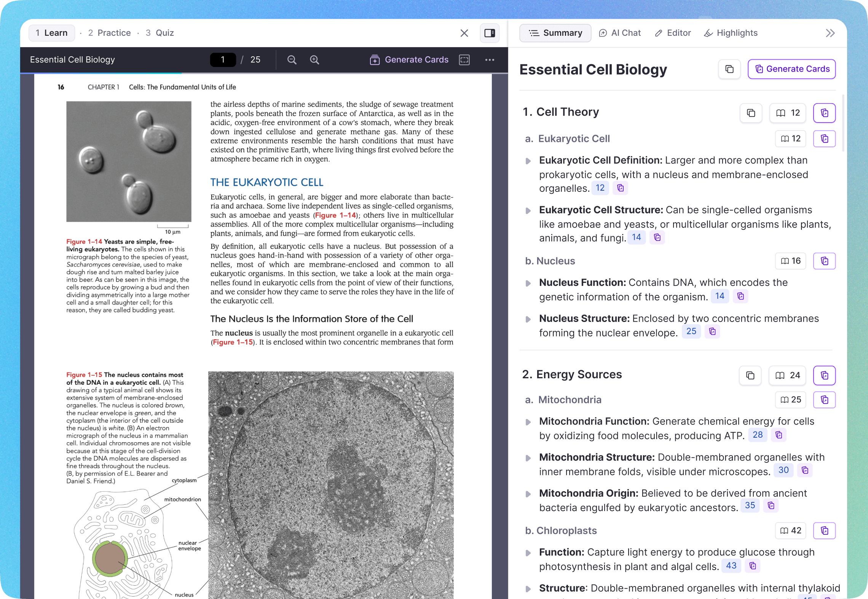This screenshot has width=868, height=599.
Task: Zoom out of the PDF page
Action: point(292,60)
